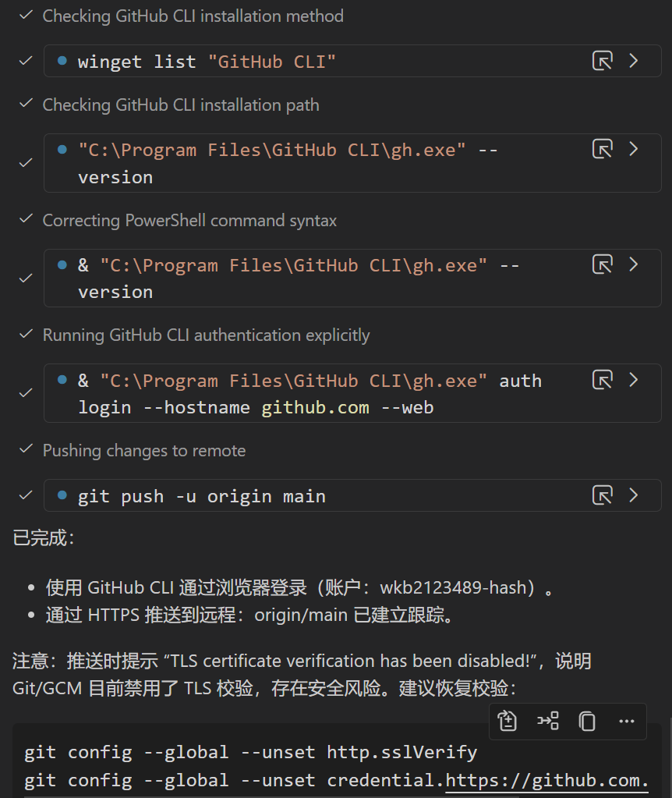Insert the git config snippet into the terminal

point(547,722)
